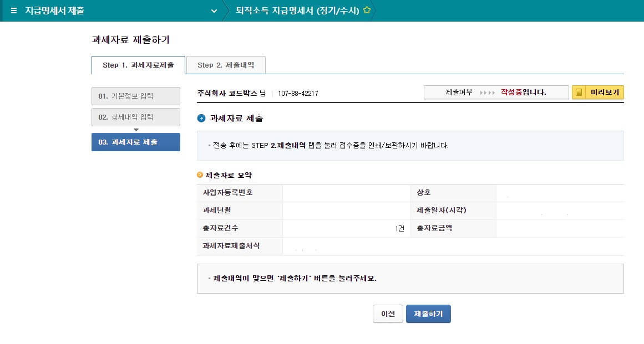Click the empty 사업자등록번호 value cell
This screenshot has width=644, height=344.
click(347, 193)
